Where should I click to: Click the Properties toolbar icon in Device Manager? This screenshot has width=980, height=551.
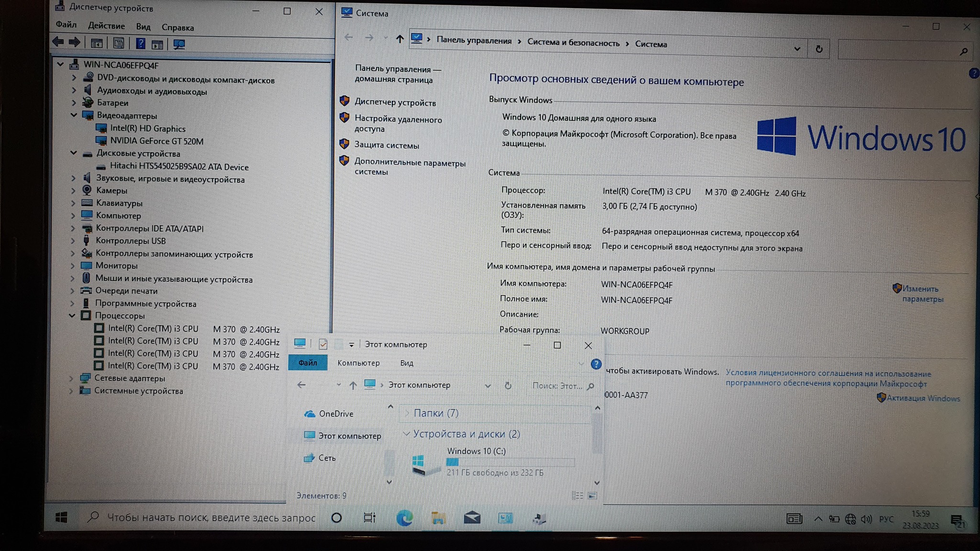118,44
